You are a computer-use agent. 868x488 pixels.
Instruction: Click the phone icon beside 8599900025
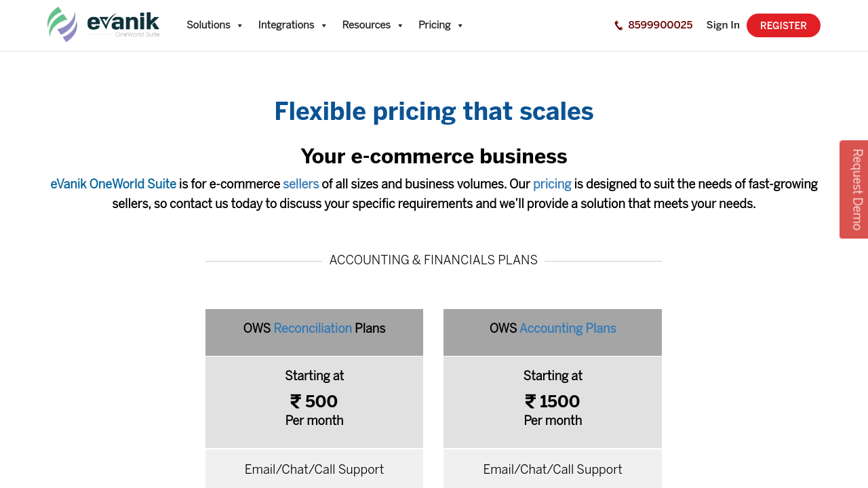618,26
